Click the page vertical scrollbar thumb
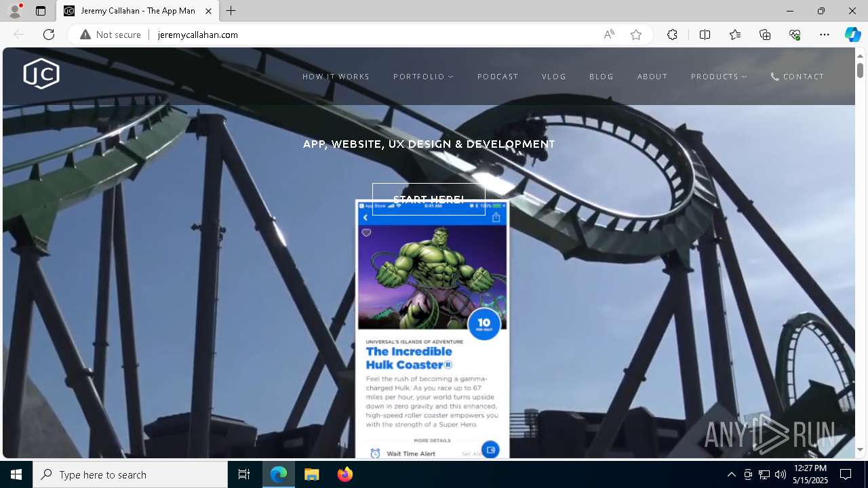Image resolution: width=868 pixels, height=488 pixels. click(x=860, y=70)
